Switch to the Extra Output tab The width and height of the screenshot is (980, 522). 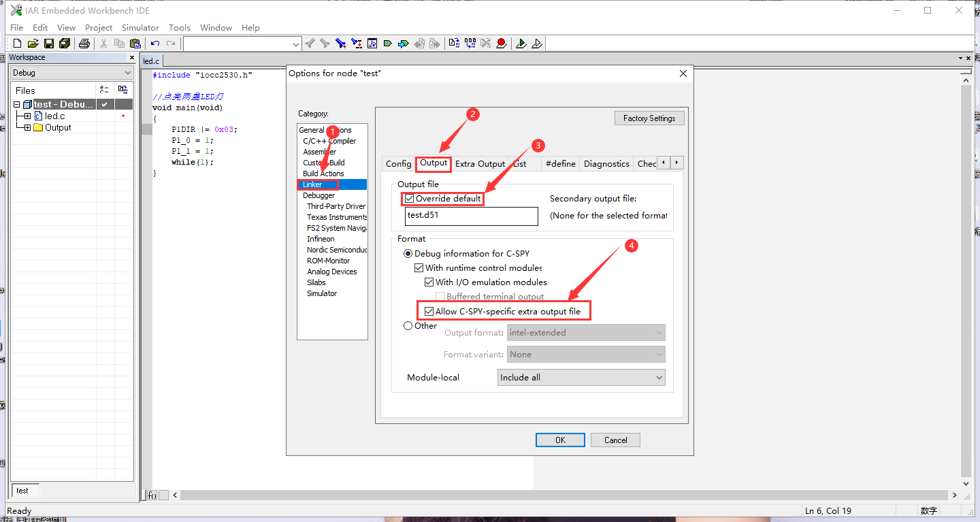(480, 164)
